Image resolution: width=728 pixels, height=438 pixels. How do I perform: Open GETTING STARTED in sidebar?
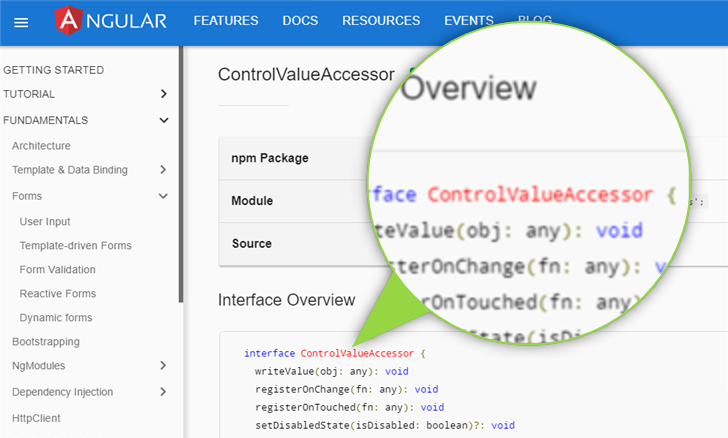53,70
